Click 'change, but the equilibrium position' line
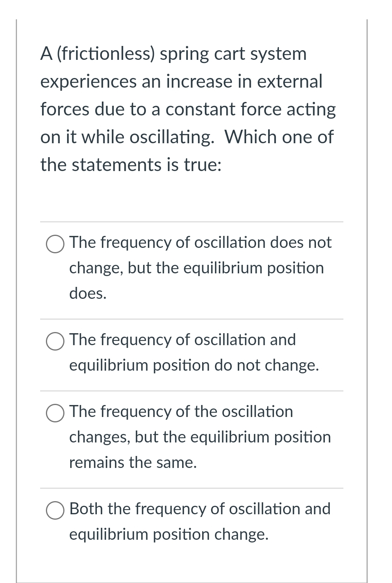This screenshot has height=583, width=392. 196,268
